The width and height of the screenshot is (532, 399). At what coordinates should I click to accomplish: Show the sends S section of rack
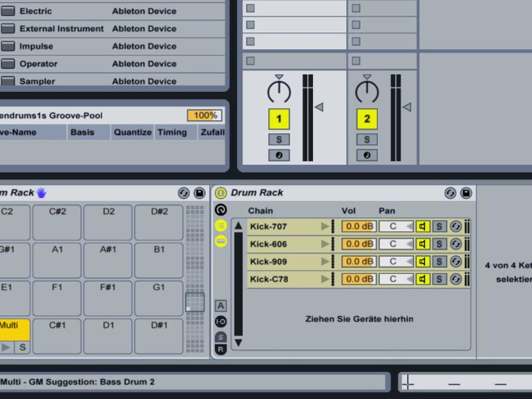pos(220,337)
